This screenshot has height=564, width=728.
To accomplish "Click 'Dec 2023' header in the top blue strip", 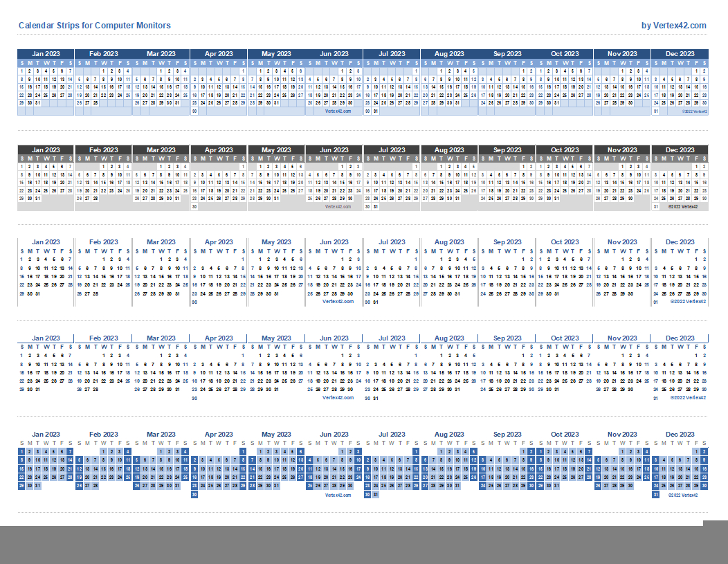I will click(x=680, y=54).
